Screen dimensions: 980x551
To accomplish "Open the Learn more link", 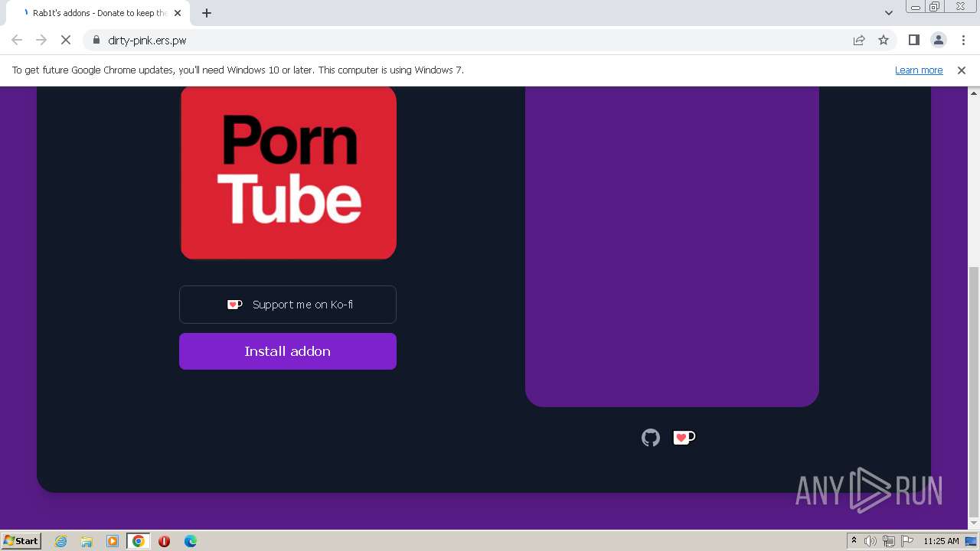I will 919,70.
